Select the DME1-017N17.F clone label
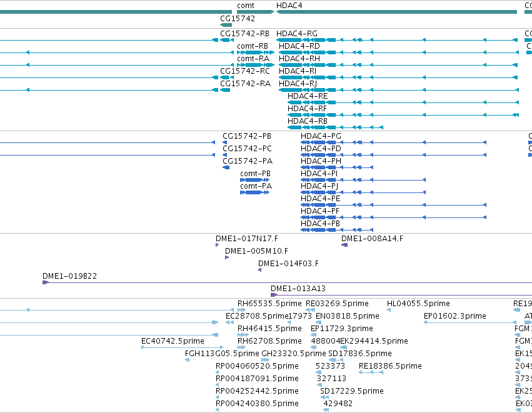This screenshot has width=532, height=413. pyautogui.click(x=247, y=239)
